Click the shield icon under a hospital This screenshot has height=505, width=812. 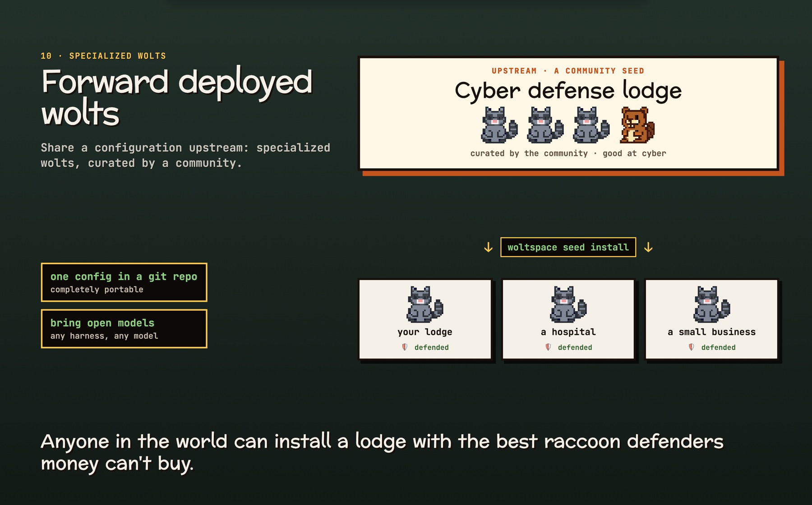(548, 347)
